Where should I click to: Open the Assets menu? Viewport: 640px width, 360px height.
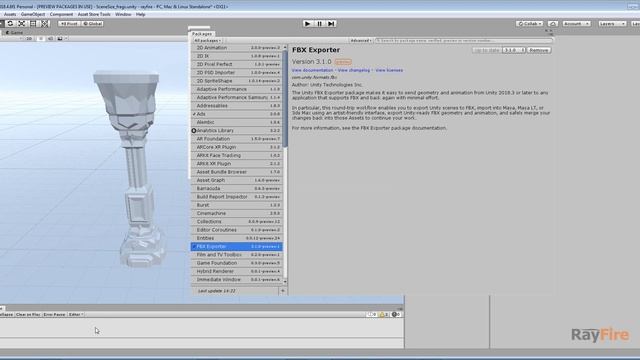coord(10,14)
